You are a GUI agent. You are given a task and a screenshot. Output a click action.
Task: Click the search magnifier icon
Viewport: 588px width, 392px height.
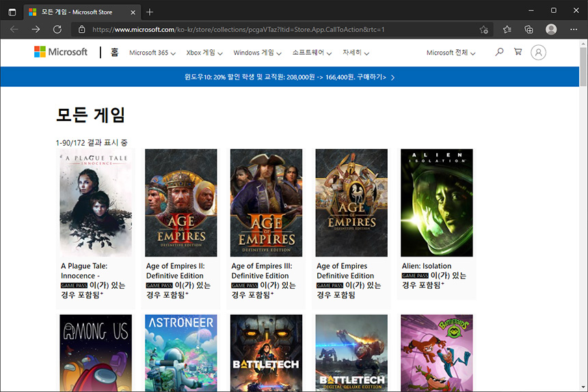(x=499, y=52)
